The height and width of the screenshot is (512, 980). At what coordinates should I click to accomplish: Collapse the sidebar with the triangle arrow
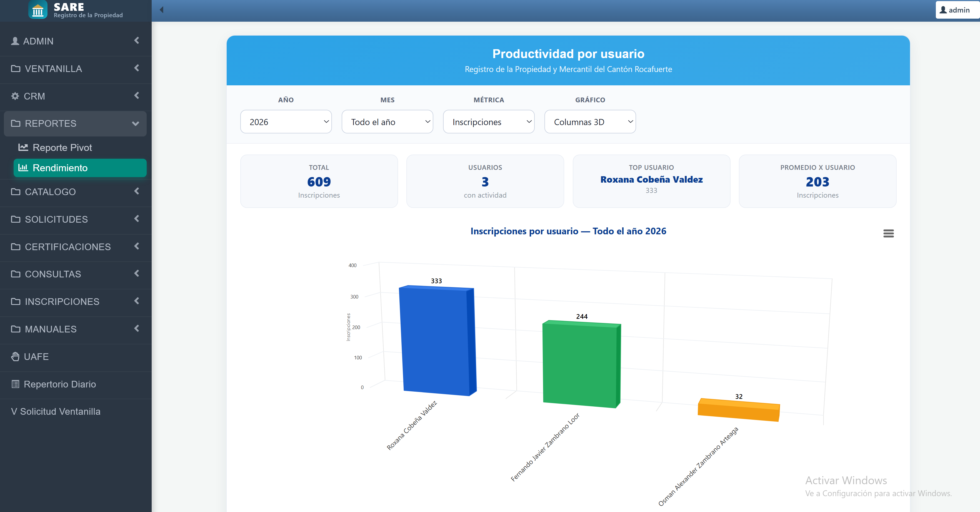(162, 10)
